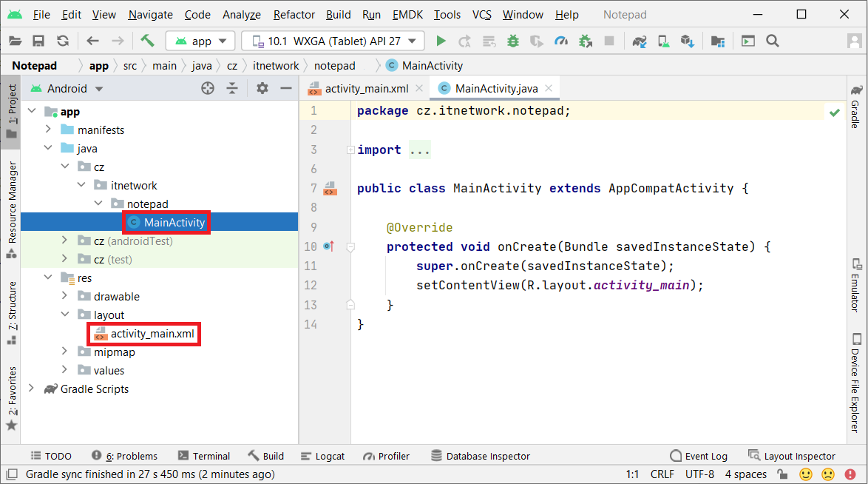Click the Sync project refresh icon
Screen dimensions: 868x484
pos(63,41)
